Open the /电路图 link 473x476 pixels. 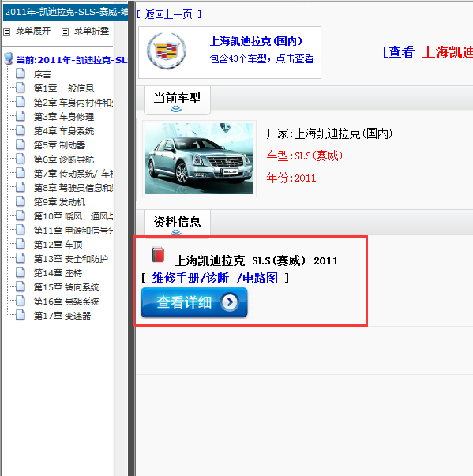click(x=257, y=278)
